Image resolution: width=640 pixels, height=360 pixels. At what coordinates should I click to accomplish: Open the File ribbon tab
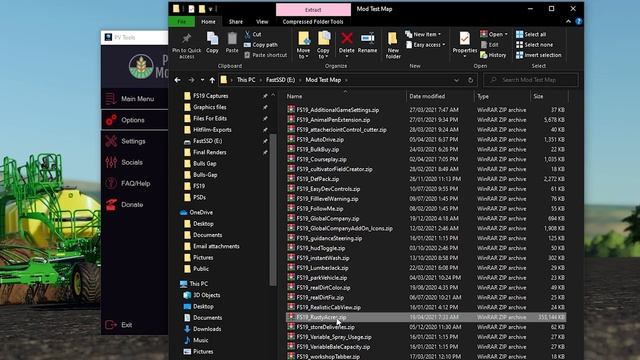[x=182, y=22]
